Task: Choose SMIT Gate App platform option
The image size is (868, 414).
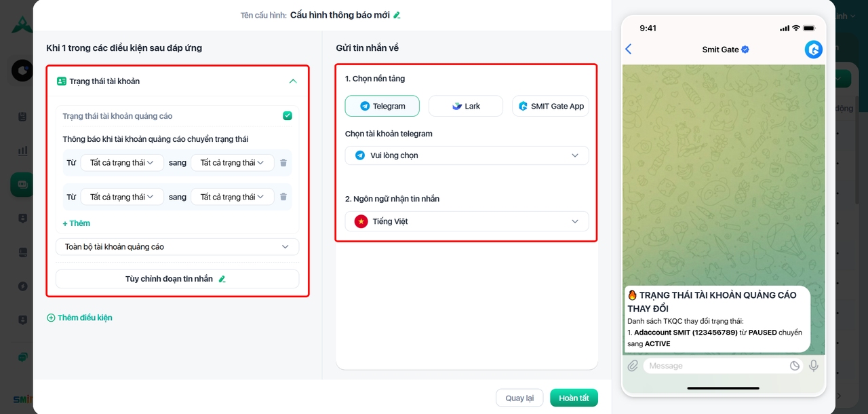Action: point(551,106)
